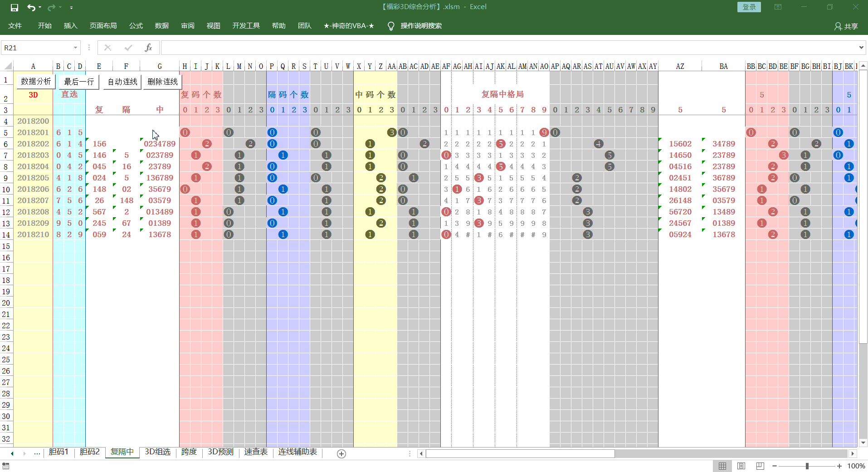This screenshot has width=868, height=472.
Task: Open the 视图 ribbon tab
Action: point(213,26)
